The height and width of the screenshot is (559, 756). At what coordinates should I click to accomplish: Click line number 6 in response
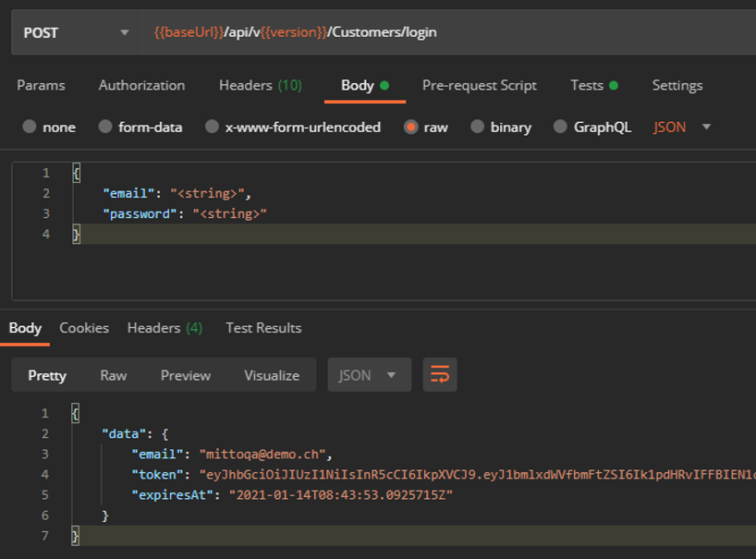(45, 516)
